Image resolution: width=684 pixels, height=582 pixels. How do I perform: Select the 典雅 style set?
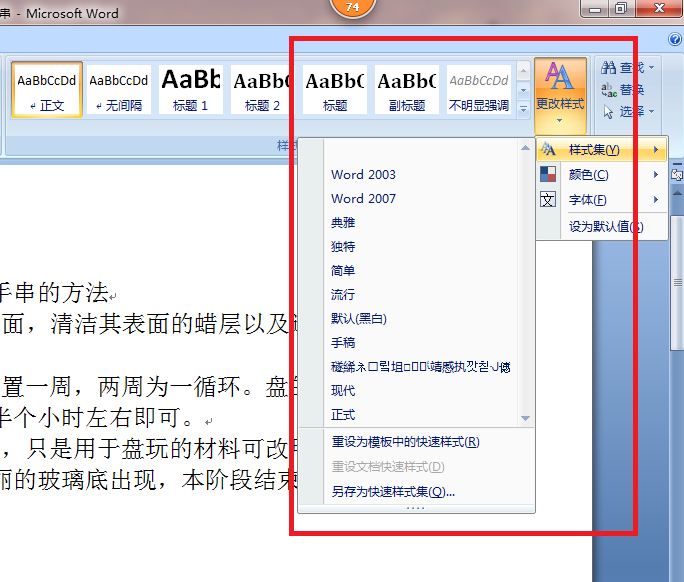[343, 222]
